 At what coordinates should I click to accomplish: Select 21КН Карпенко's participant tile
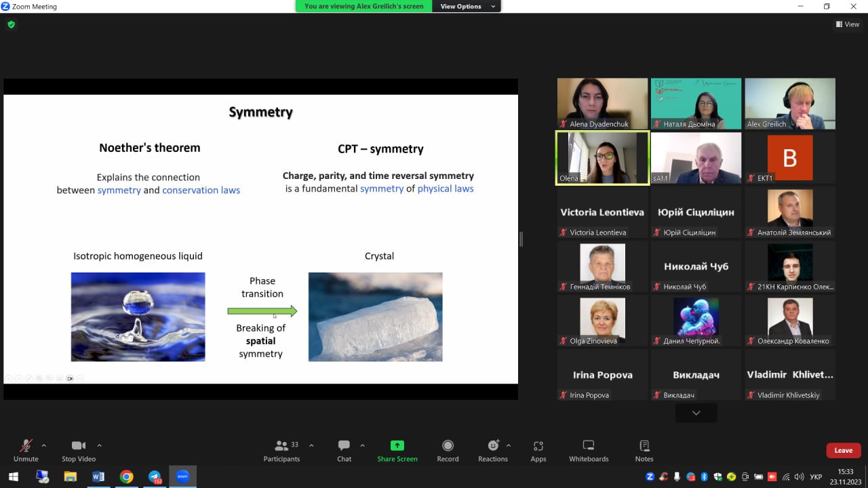[x=790, y=266]
